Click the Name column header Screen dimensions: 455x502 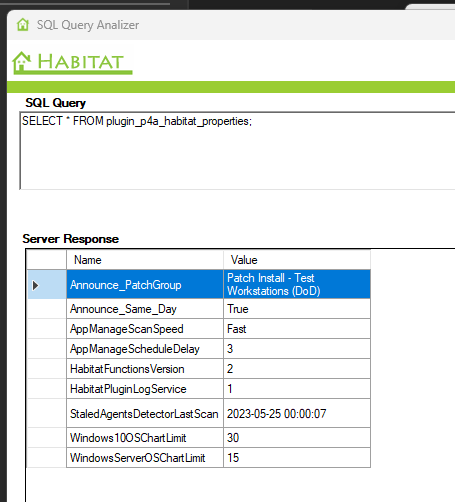[x=145, y=260]
